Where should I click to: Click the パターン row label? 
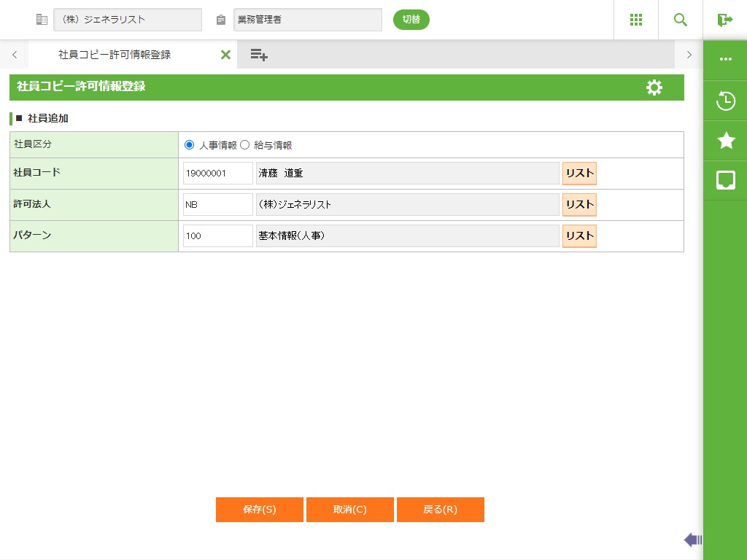[32, 236]
